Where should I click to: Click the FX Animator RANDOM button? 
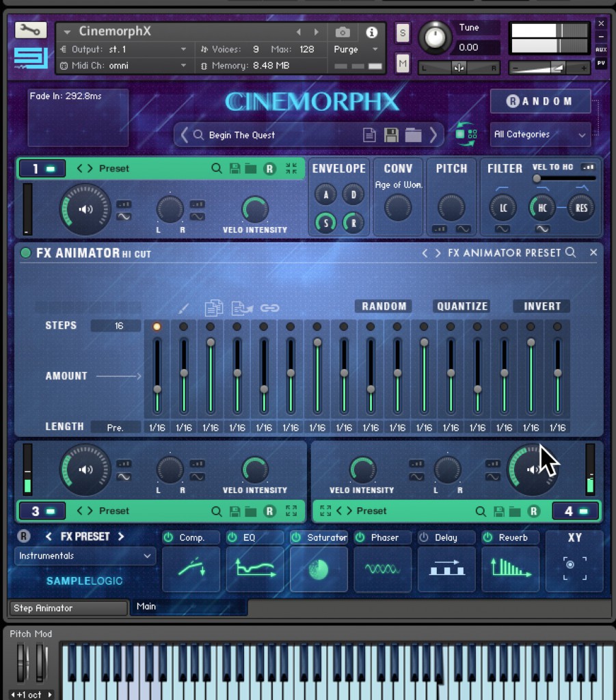(384, 306)
